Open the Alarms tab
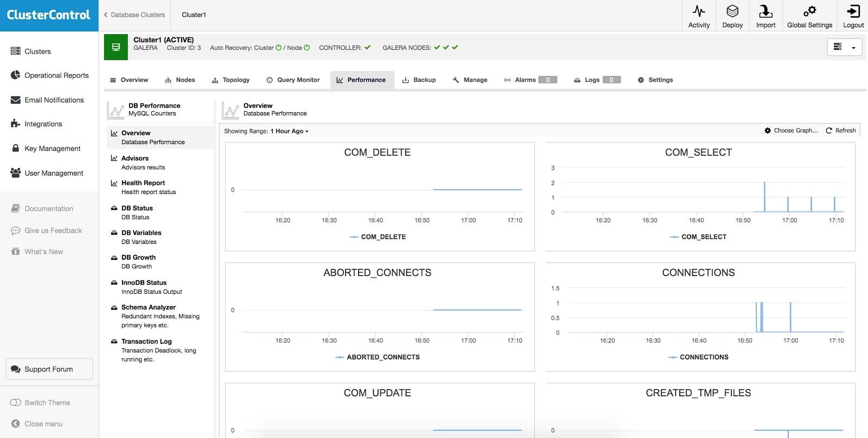 [x=531, y=80]
